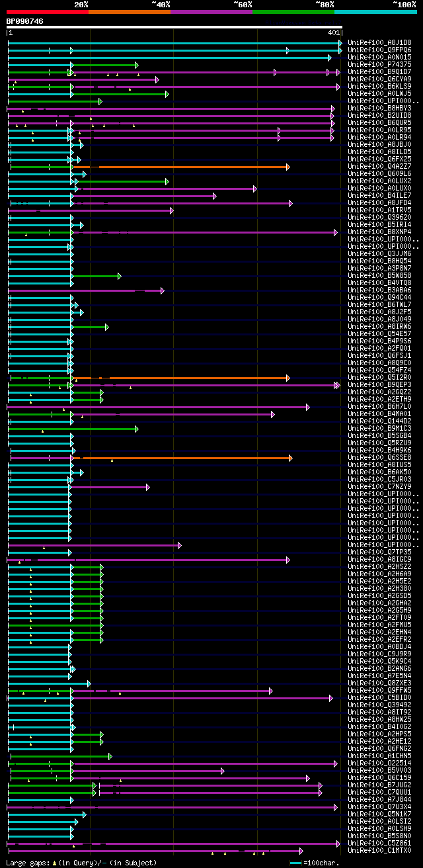Select label UniRef100_C1MTX0
The height and width of the screenshot is (868, 423).
[379, 850]
